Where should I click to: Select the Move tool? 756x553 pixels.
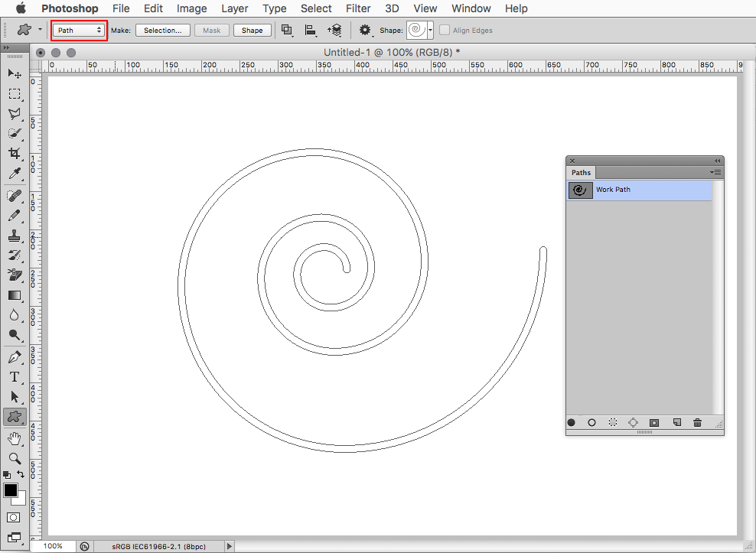coord(15,73)
